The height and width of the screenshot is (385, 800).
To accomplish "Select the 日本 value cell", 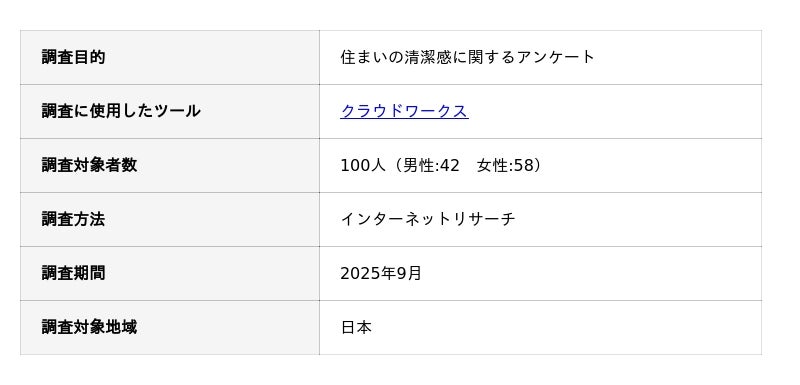I will click(540, 327).
